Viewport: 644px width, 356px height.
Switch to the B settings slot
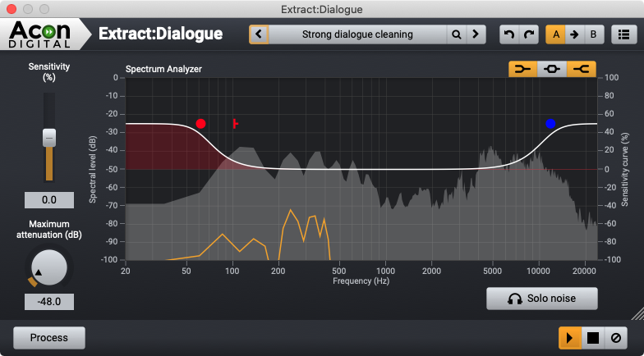(x=593, y=34)
